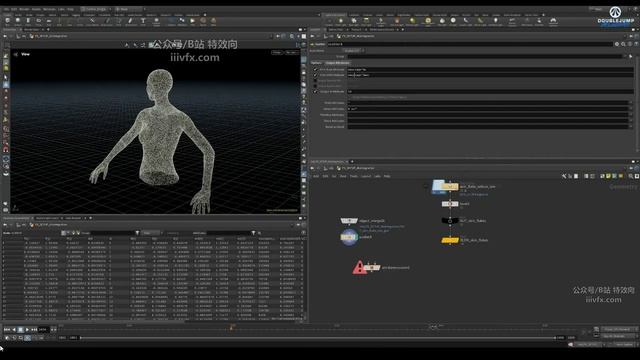Select the Torus shelf tool
The image size is (640, 360).
pos(38,21)
